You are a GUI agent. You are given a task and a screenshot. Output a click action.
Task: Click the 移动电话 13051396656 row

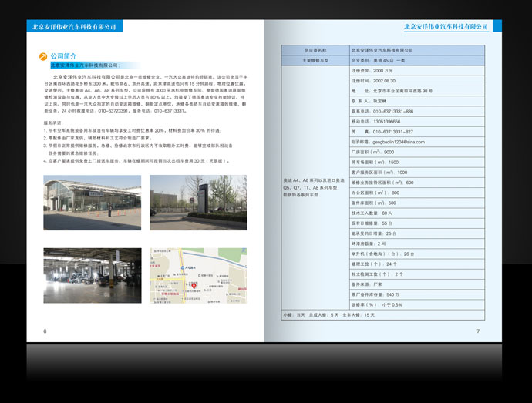click(x=417, y=122)
